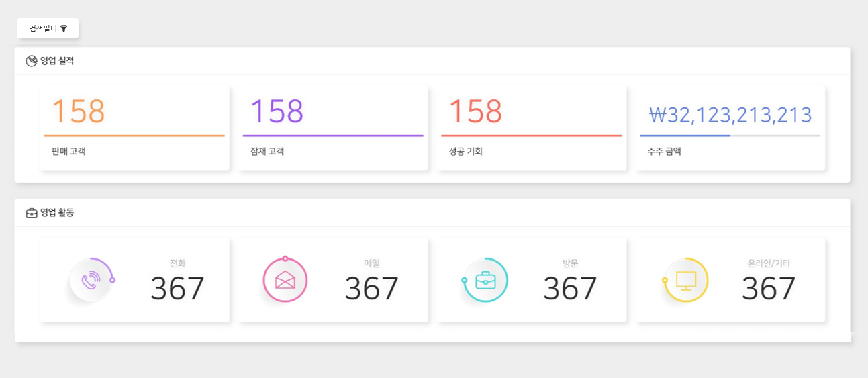Image resolution: width=868 pixels, height=378 pixels.
Task: Open the 잠재 고객 card
Action: coord(333,128)
